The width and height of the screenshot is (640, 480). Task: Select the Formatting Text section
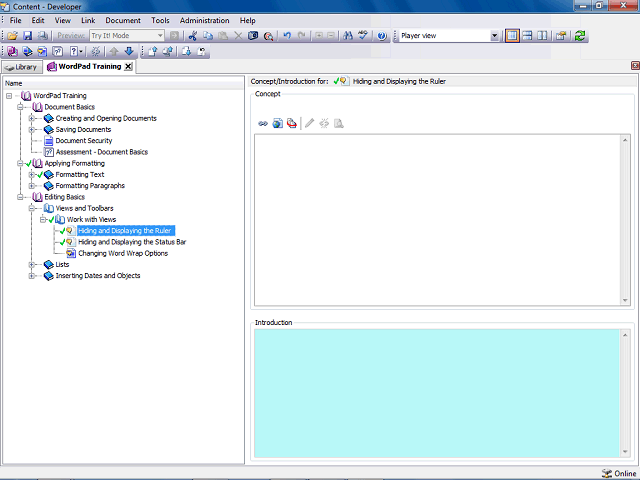(80, 175)
